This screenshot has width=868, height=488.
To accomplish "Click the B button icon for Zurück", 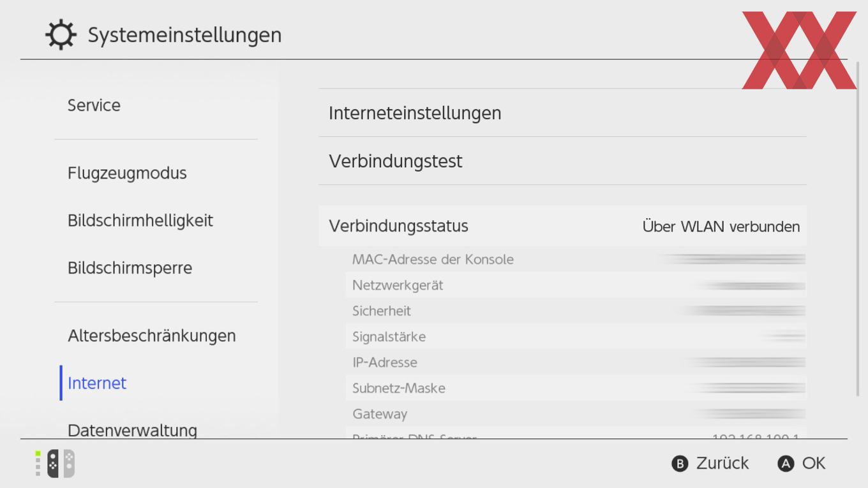I will click(x=680, y=464).
